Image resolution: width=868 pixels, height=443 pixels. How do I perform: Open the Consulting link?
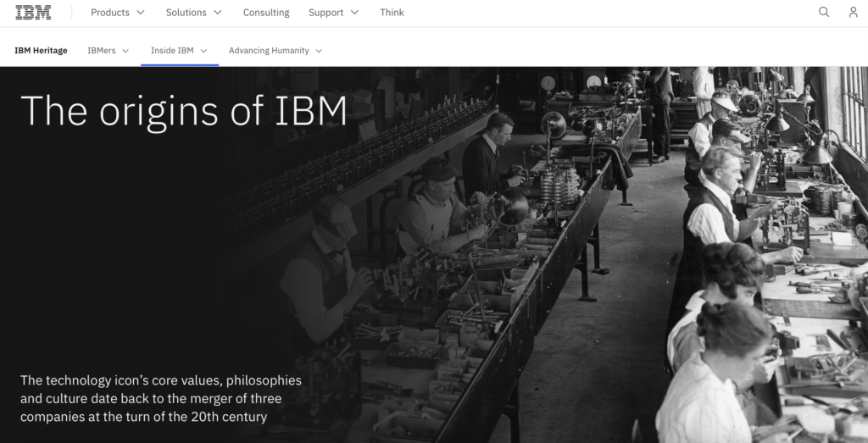click(x=266, y=12)
